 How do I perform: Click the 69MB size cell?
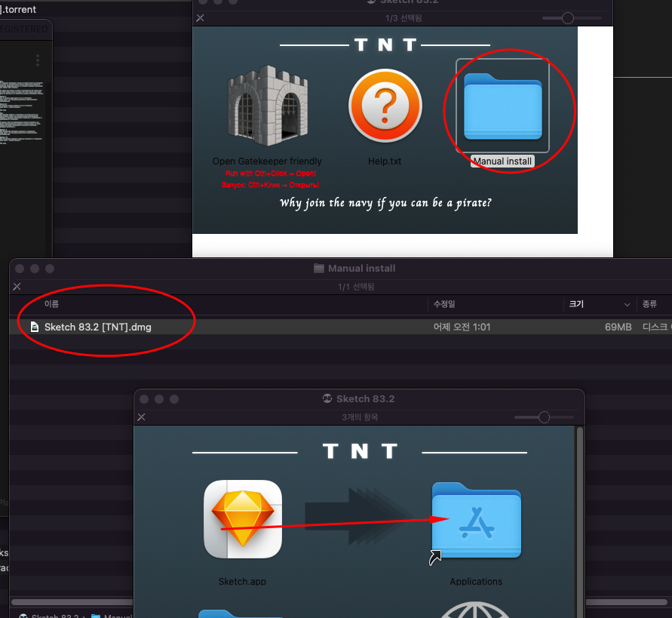(618, 327)
